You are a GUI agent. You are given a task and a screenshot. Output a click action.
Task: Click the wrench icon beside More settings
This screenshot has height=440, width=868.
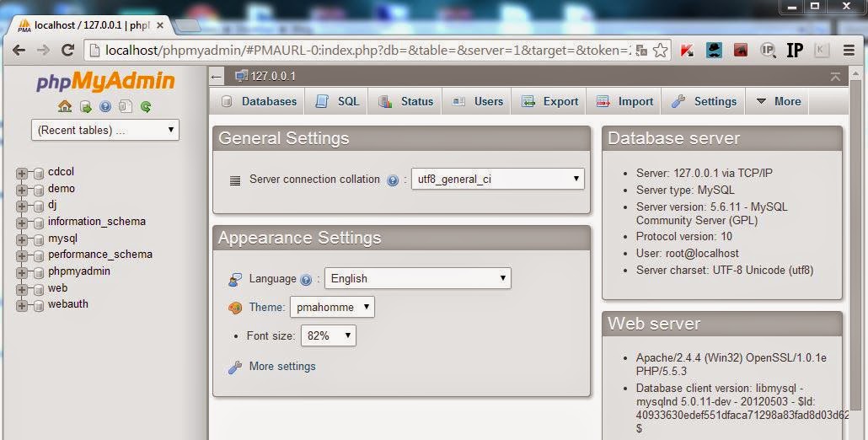(x=235, y=367)
